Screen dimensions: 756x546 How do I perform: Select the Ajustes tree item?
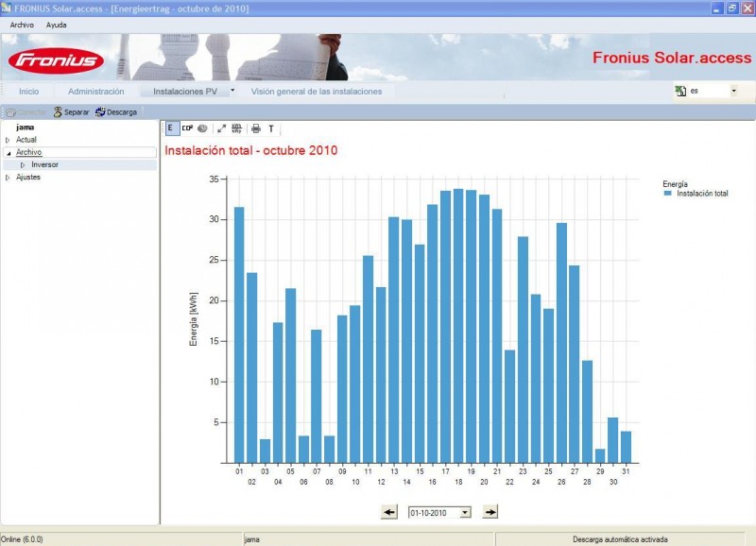click(x=28, y=178)
